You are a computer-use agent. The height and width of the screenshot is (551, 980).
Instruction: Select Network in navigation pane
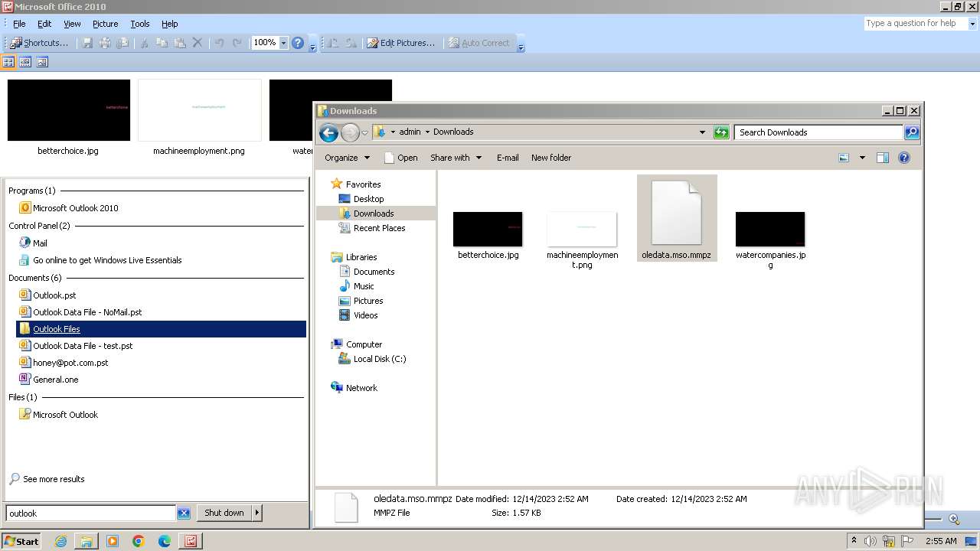click(361, 388)
